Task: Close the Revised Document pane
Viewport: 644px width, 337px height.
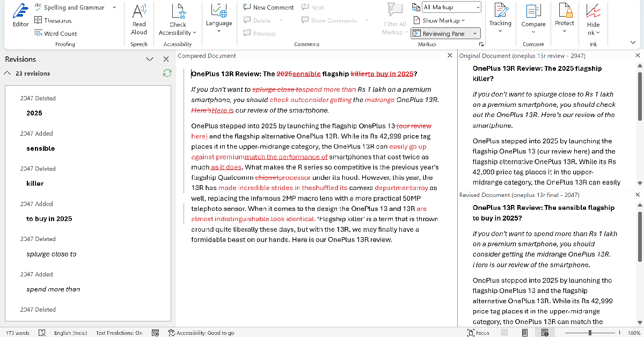Action: (x=638, y=195)
